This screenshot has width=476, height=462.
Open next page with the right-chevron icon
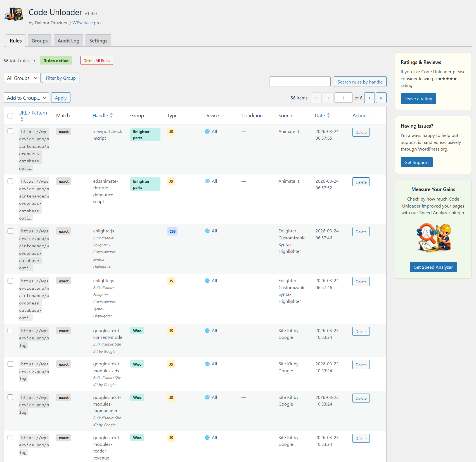(369, 98)
